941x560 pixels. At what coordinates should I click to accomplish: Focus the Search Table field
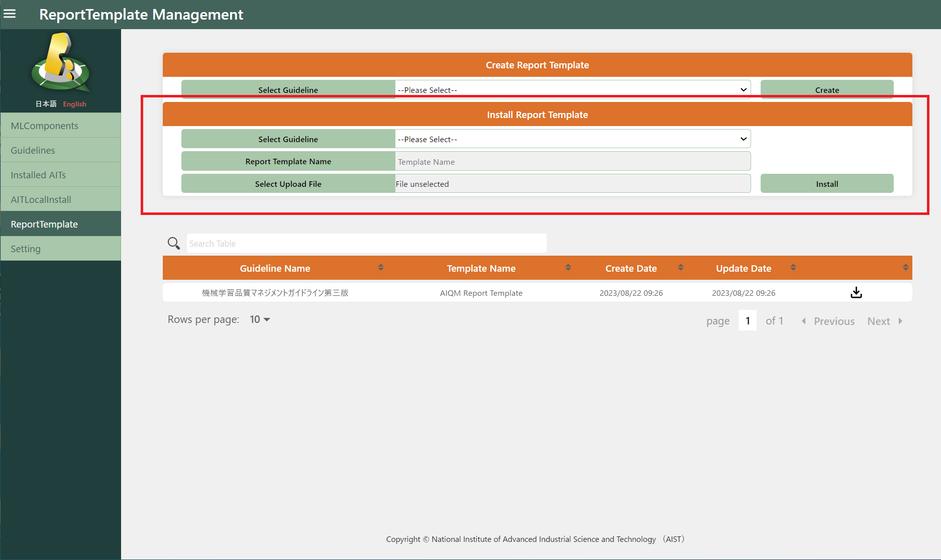pos(366,244)
